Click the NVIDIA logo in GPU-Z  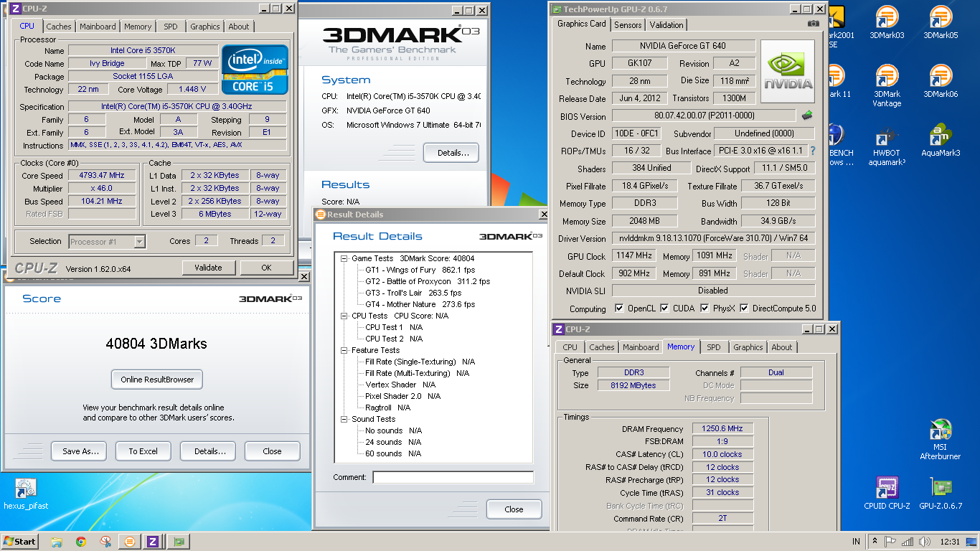[788, 71]
